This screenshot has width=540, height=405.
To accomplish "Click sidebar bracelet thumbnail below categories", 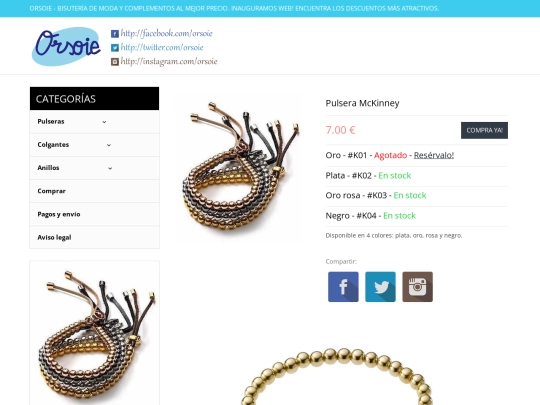I will pos(94,333).
